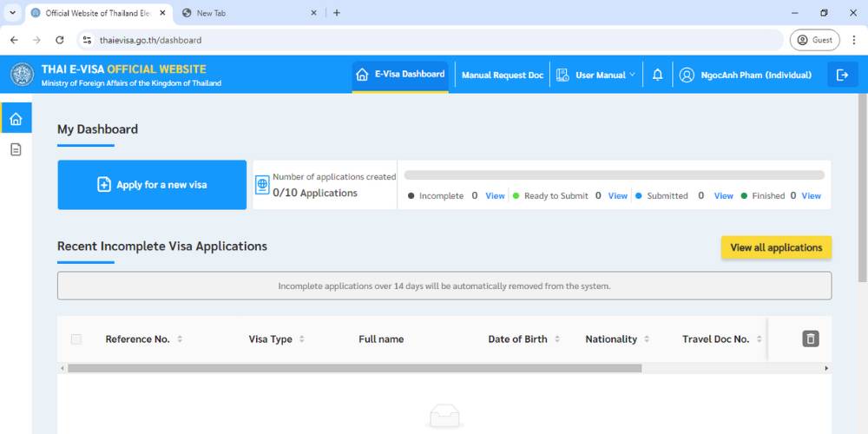This screenshot has width=868, height=434.
Task: Click Apply for a new visa button
Action: (x=152, y=185)
